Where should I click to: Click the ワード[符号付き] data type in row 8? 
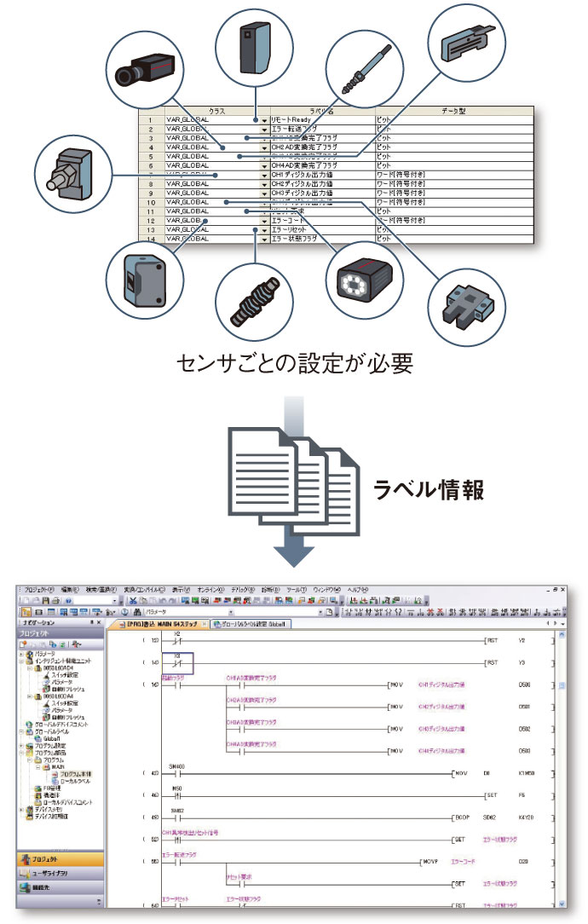453,184
